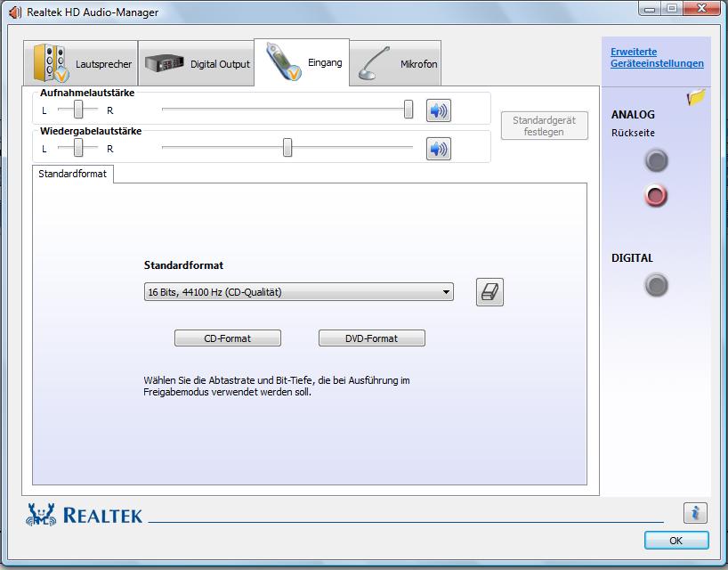
Task: Click the info icon above OK
Action: click(695, 513)
